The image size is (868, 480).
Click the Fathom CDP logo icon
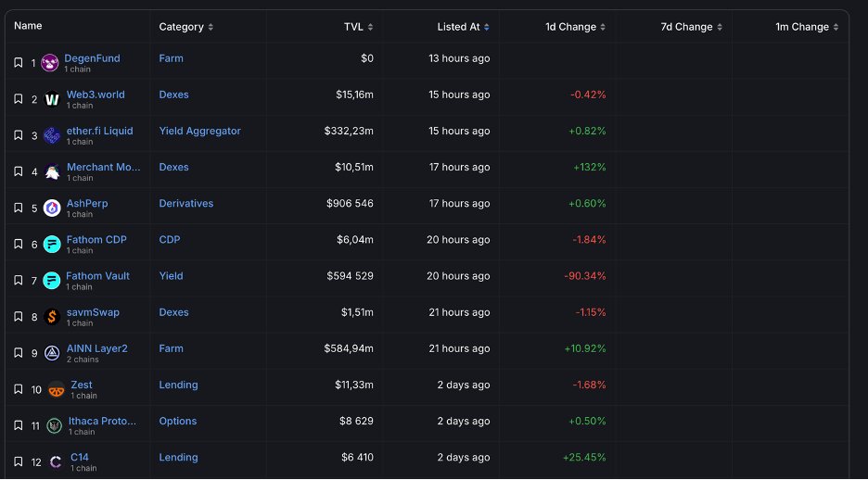pyautogui.click(x=52, y=244)
